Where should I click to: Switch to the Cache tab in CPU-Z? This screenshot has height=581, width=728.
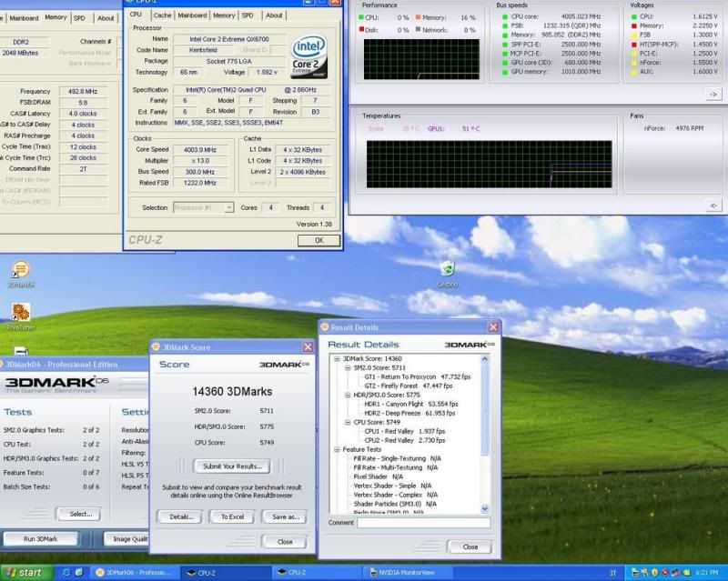[163, 15]
